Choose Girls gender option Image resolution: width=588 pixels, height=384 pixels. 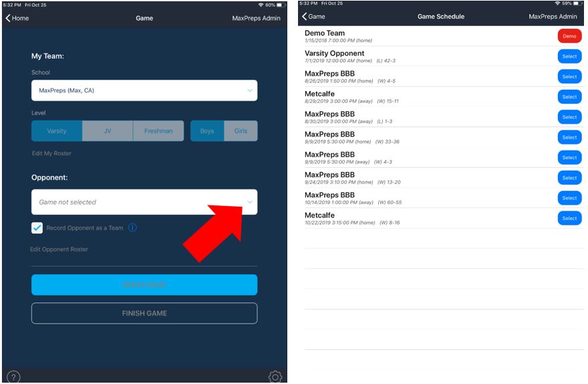click(x=241, y=131)
